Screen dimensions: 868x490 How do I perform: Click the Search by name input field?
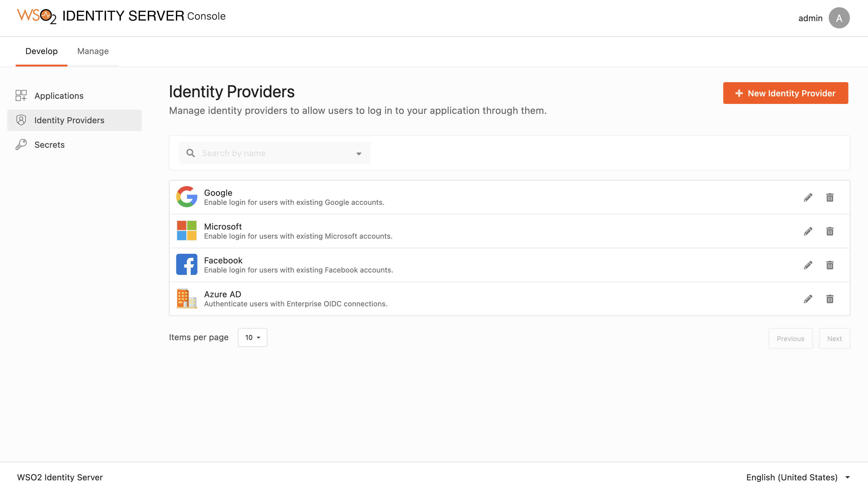[270, 153]
